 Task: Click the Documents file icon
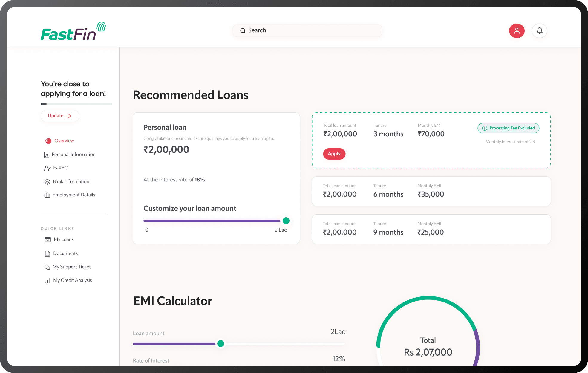point(47,254)
